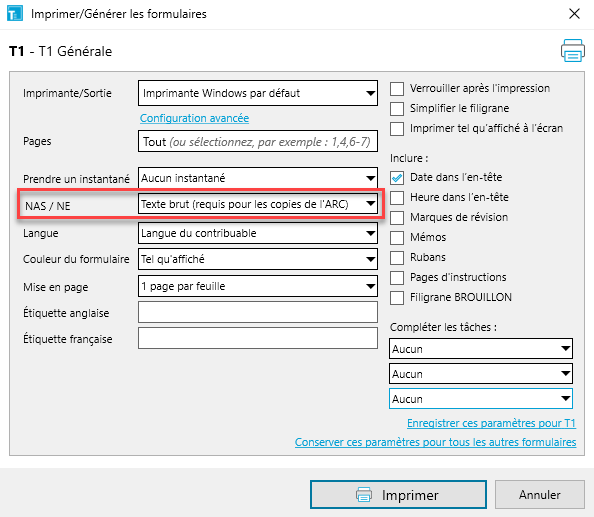Check Simplifier le filigrane
Screen dimensions: 594x517
(x=397, y=109)
